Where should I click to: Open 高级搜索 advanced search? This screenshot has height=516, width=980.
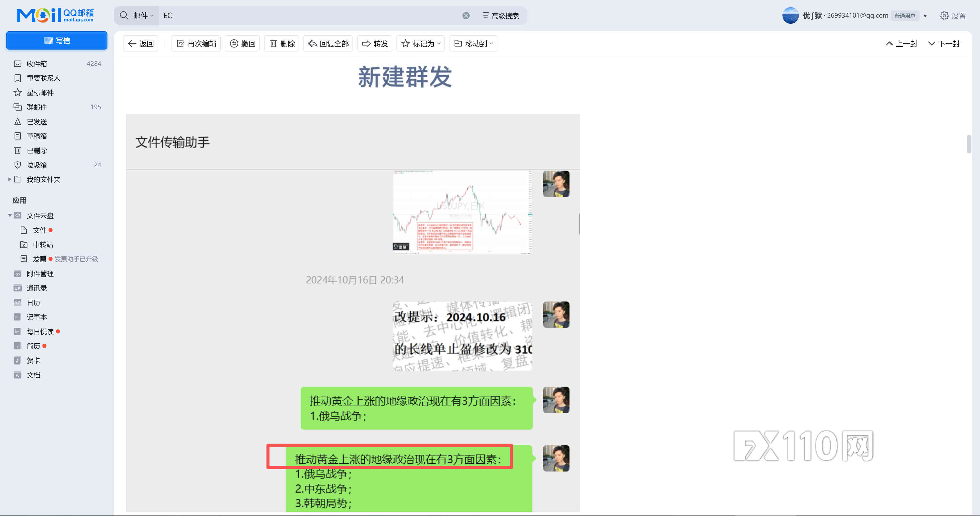[x=500, y=16]
